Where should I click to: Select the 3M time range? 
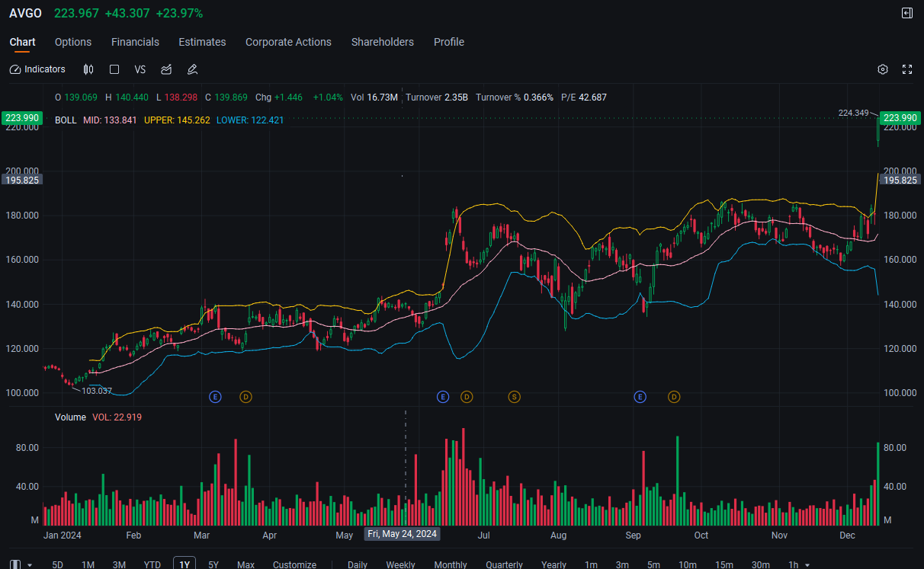pos(119,564)
